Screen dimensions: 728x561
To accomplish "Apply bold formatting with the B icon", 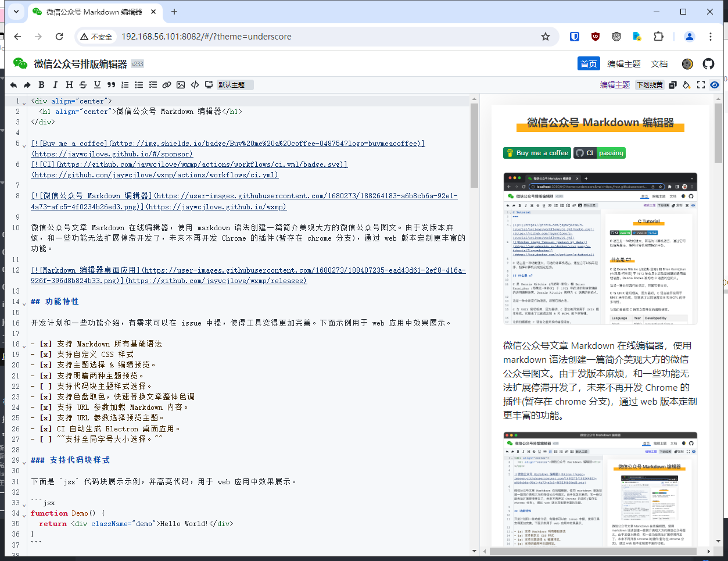I will point(41,85).
